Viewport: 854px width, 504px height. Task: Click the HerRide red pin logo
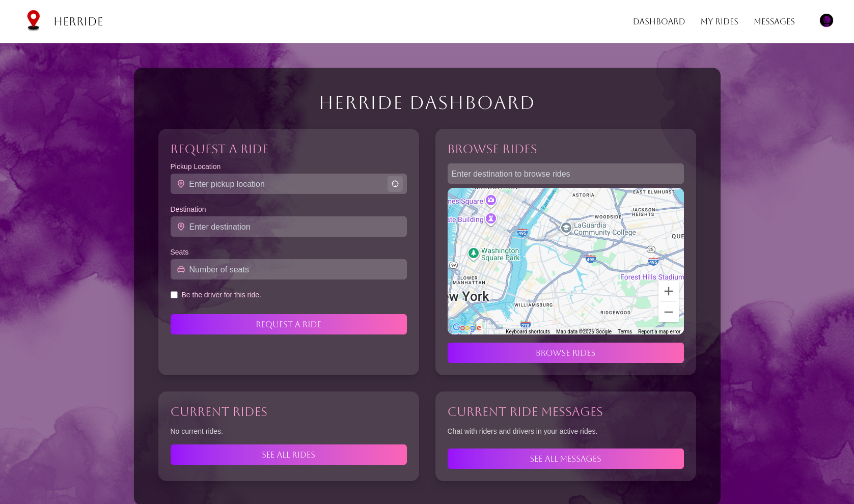click(34, 20)
